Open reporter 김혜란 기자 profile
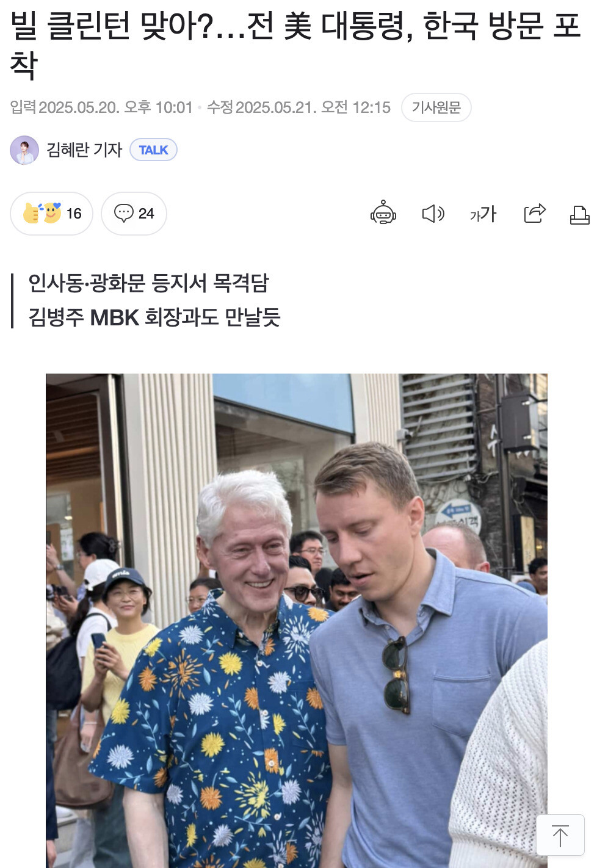Screen dimensions: 597x868 click(x=84, y=150)
